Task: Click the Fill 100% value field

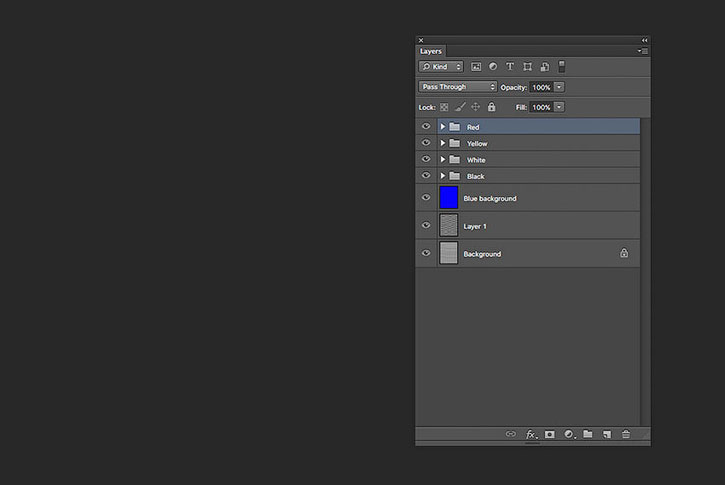Action: 541,107
